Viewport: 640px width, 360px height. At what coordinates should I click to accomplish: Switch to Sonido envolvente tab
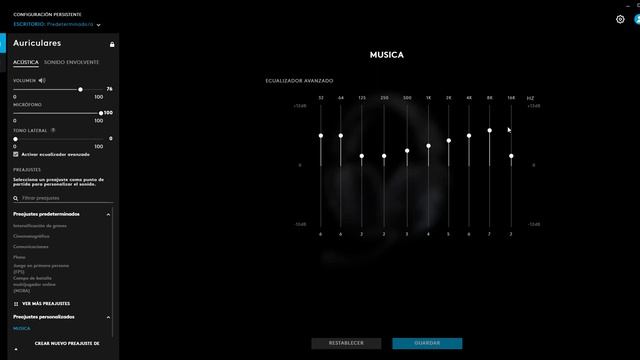pos(71,62)
